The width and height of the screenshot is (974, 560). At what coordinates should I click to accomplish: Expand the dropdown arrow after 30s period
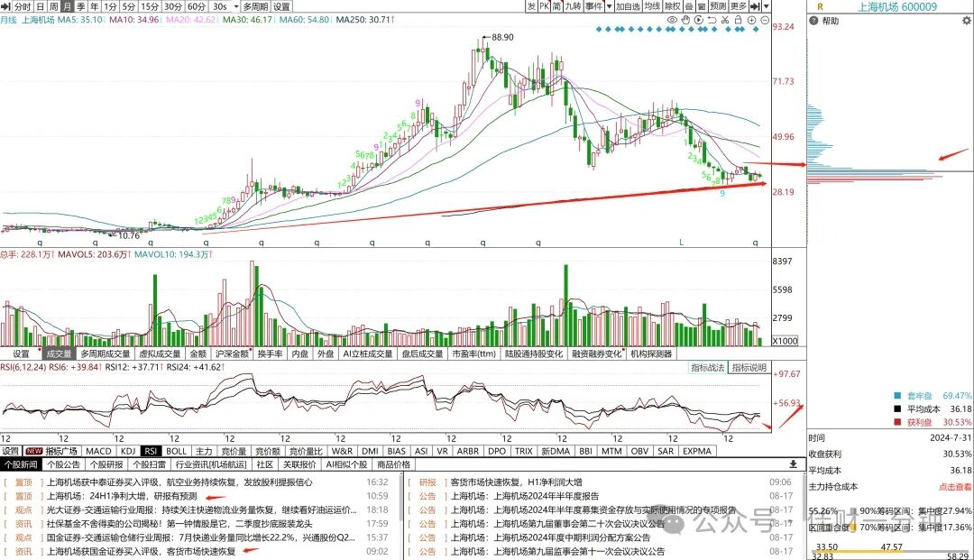[x=236, y=7]
